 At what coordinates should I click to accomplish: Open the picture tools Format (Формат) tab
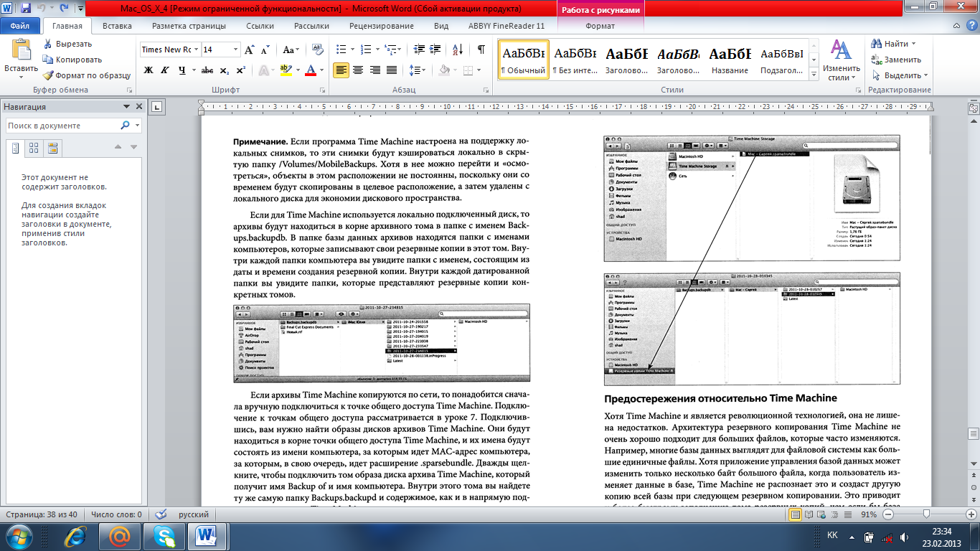tap(600, 26)
